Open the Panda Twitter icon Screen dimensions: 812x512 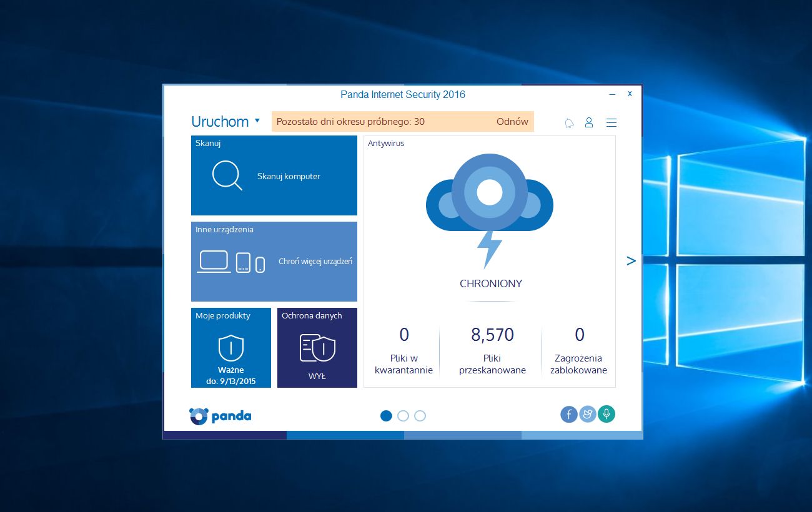pyautogui.click(x=588, y=414)
